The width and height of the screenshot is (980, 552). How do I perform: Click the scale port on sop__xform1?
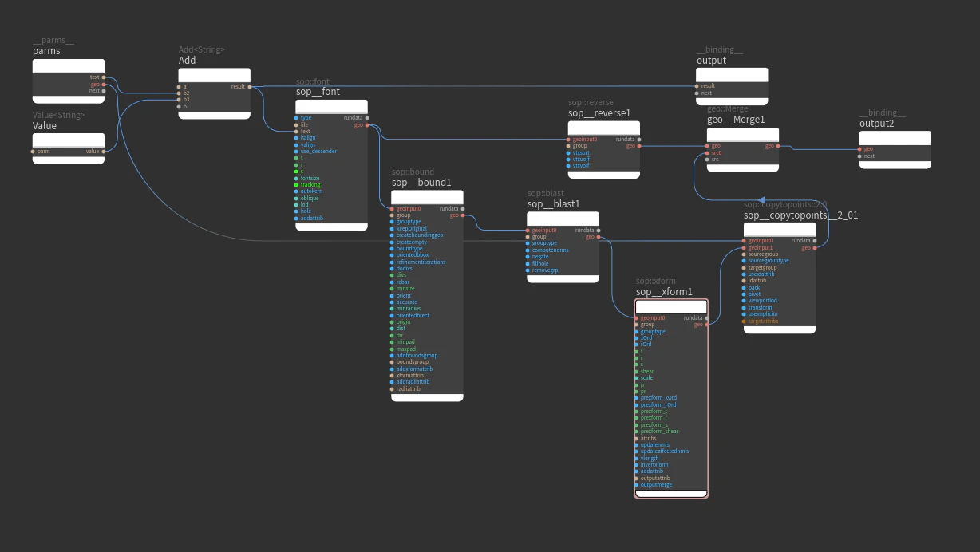(637, 378)
